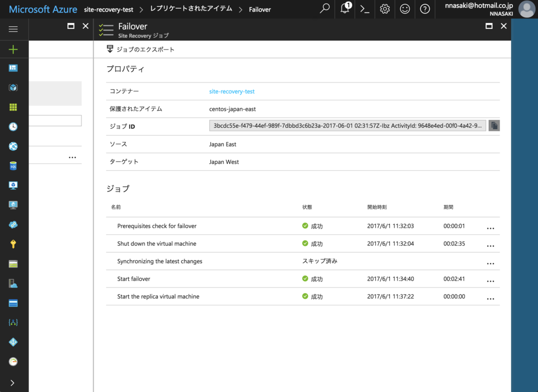Open the notifications bell
Image resolution: width=538 pixels, height=392 pixels.
point(345,8)
